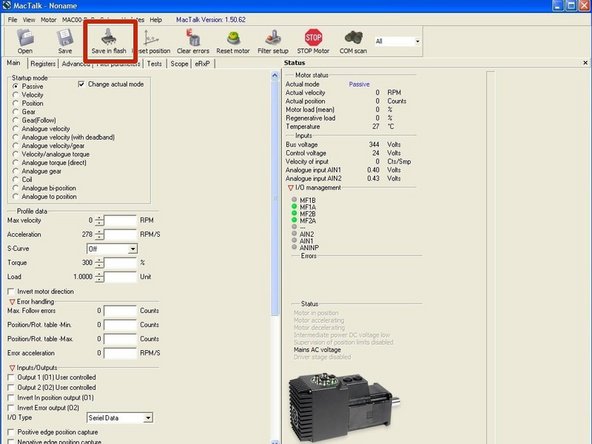Click MF1B indicator in I/O management

coord(294,199)
